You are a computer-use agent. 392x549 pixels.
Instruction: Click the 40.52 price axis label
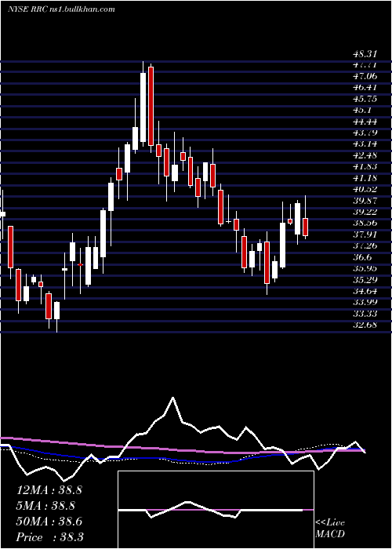pos(365,190)
